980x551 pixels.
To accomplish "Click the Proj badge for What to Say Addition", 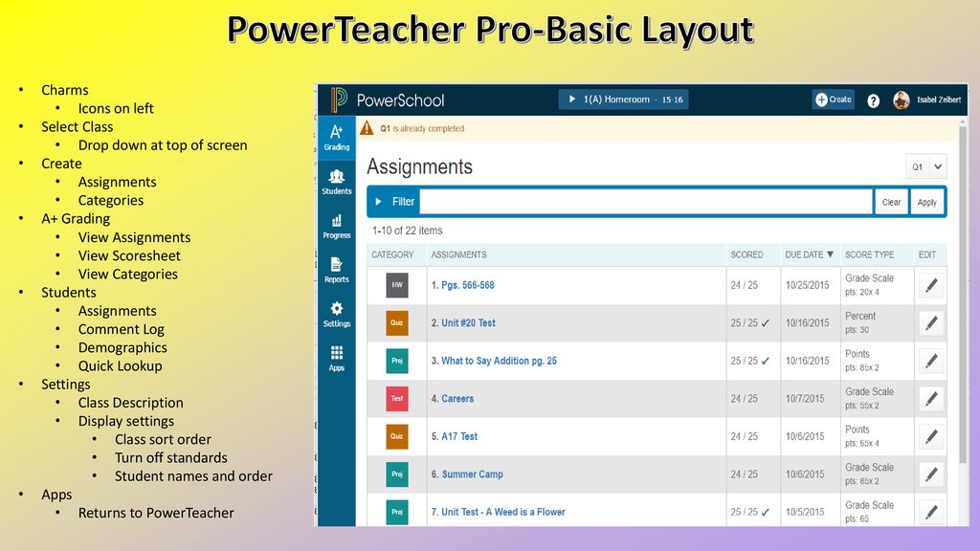I will point(397,361).
